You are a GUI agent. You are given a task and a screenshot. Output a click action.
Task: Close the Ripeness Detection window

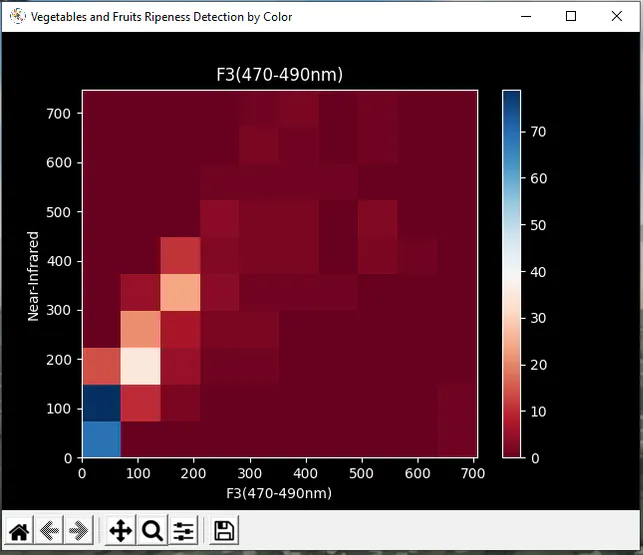(x=616, y=16)
